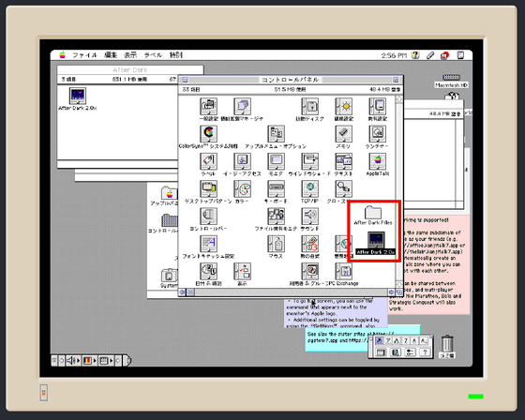Screen dimensions: 525x420
Task: Open the モニタ monitors control panel
Action: click(276, 161)
